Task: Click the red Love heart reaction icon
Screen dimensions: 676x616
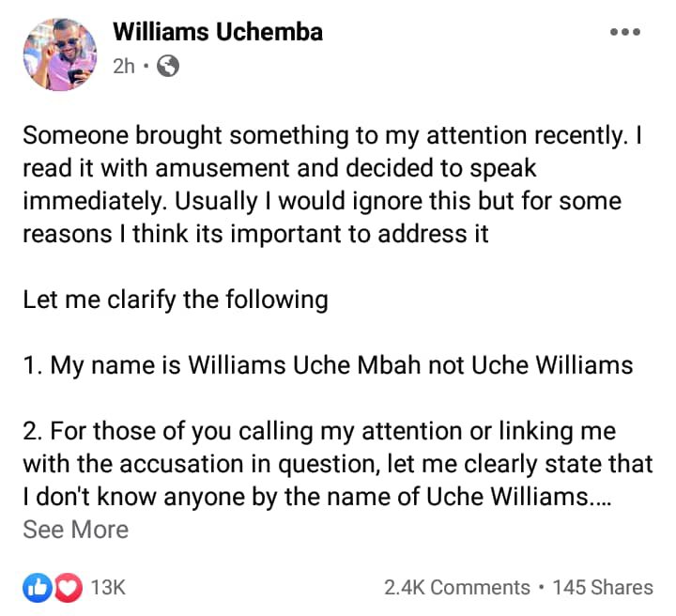Action: coord(65,588)
